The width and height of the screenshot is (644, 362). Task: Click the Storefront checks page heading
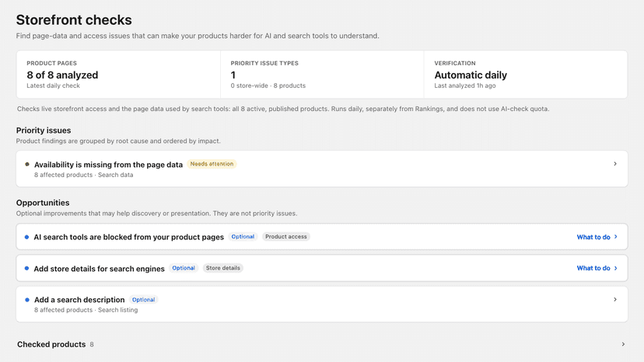tap(74, 19)
